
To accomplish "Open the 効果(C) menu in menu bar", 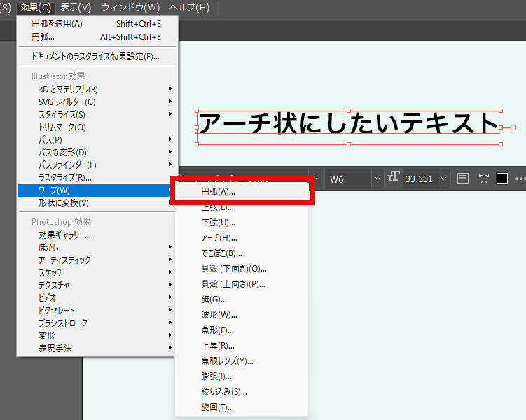I will (36, 8).
